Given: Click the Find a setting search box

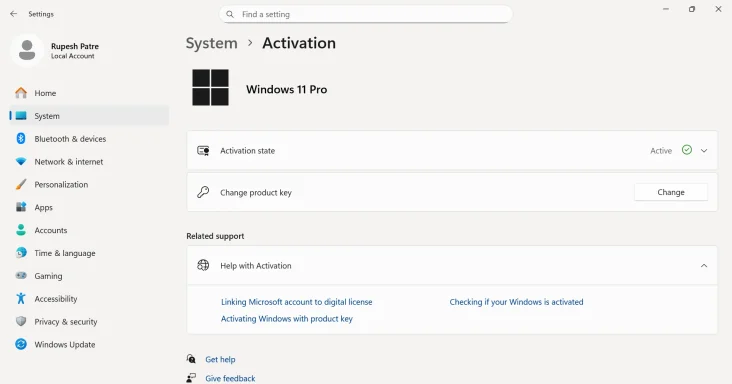Looking at the screenshot, I should (366, 14).
